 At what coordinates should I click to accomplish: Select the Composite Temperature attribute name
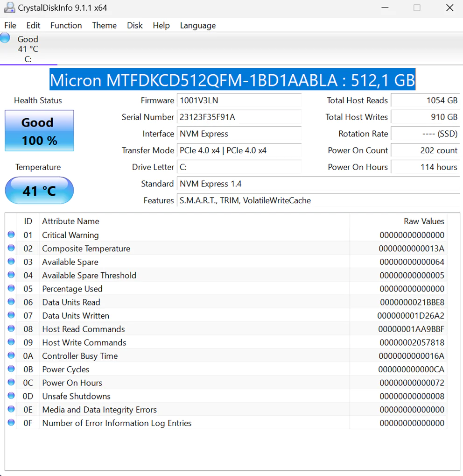point(86,249)
